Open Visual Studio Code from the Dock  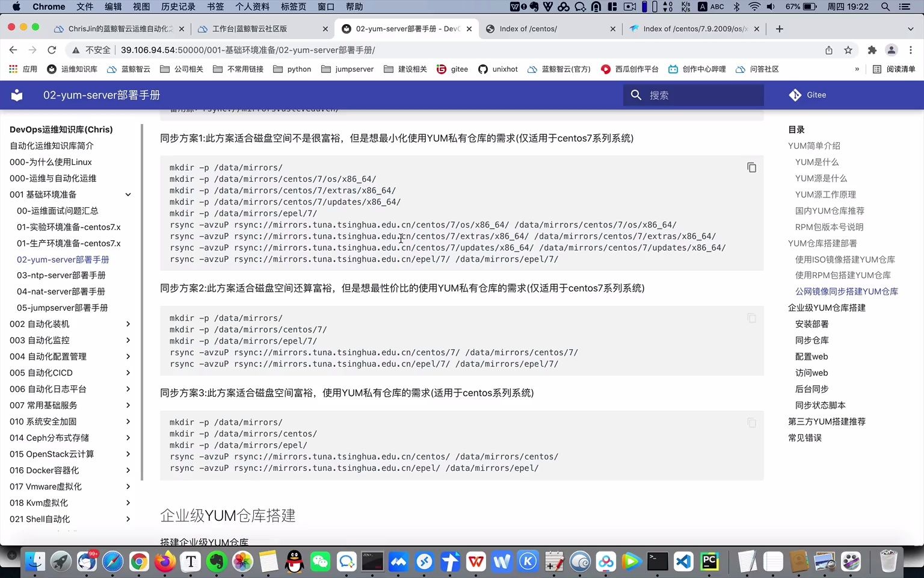[x=683, y=562]
